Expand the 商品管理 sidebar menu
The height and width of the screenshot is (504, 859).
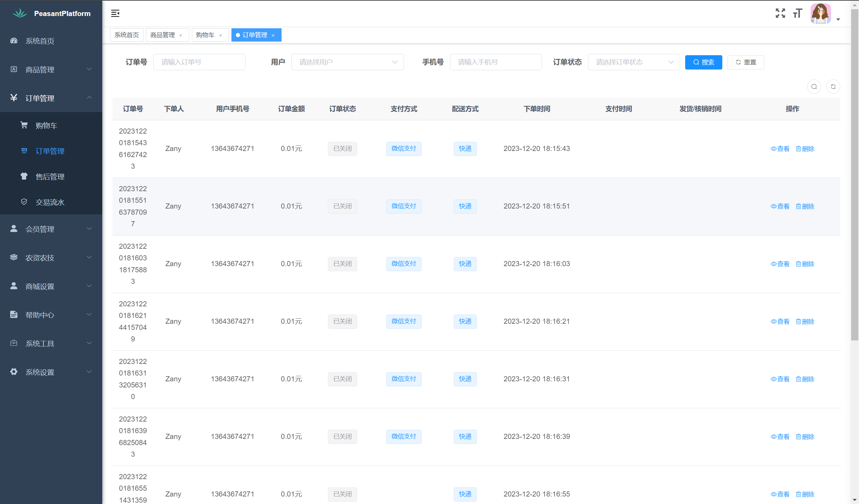pyautogui.click(x=51, y=70)
